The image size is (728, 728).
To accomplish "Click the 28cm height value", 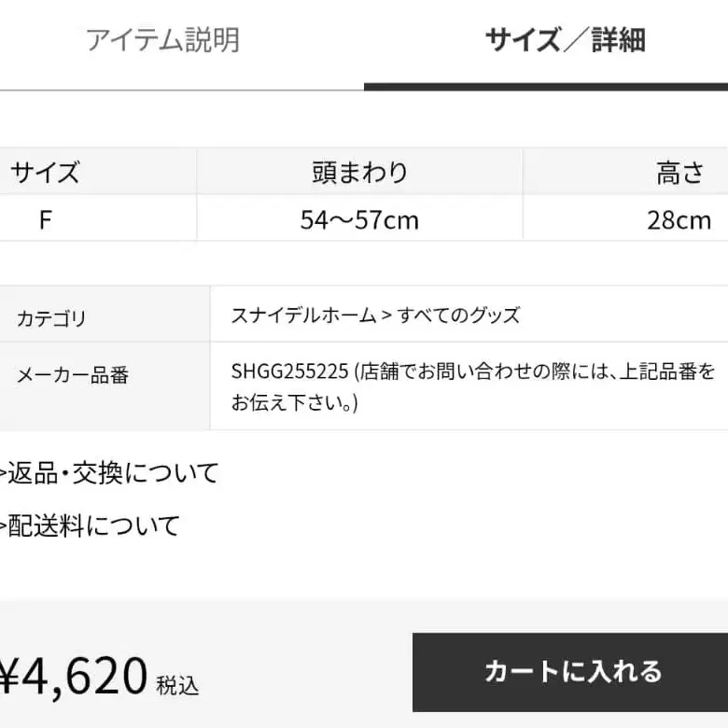I will [679, 220].
